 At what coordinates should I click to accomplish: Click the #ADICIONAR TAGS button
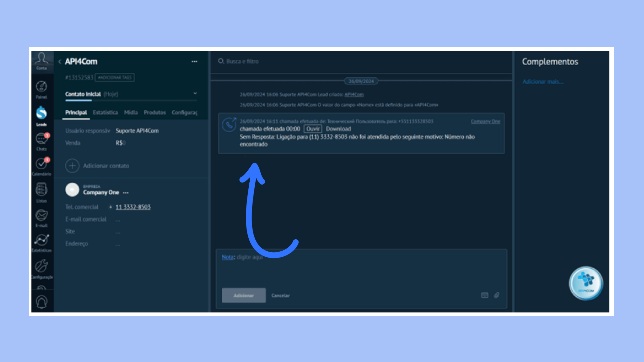click(115, 77)
